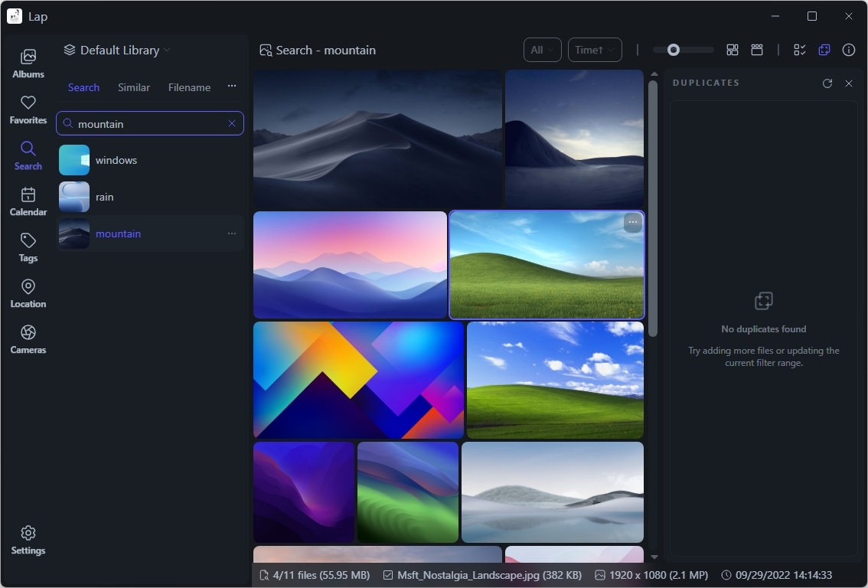Click inside the mountain search field
The image size is (868, 588).
[x=149, y=123]
